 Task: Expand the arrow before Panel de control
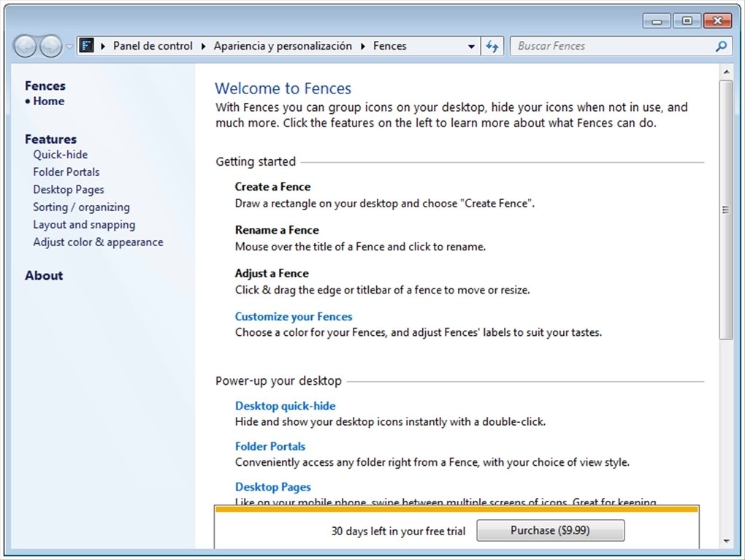pos(103,46)
